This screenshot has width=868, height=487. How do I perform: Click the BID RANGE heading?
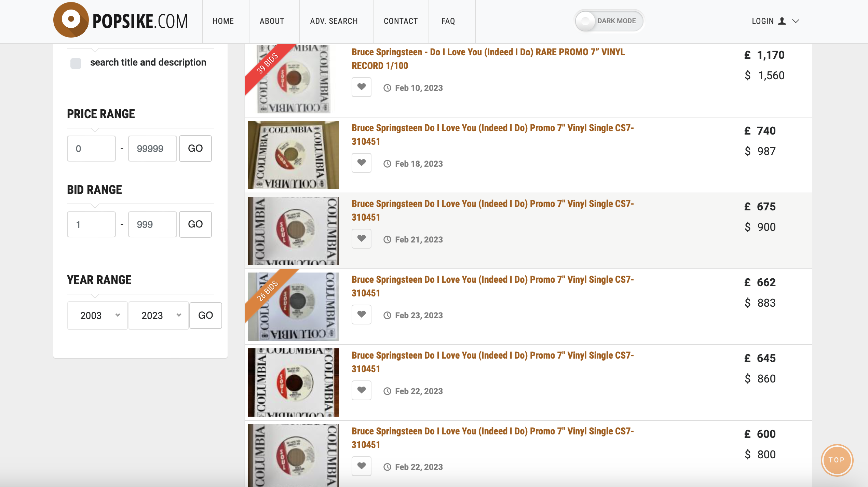[94, 190]
